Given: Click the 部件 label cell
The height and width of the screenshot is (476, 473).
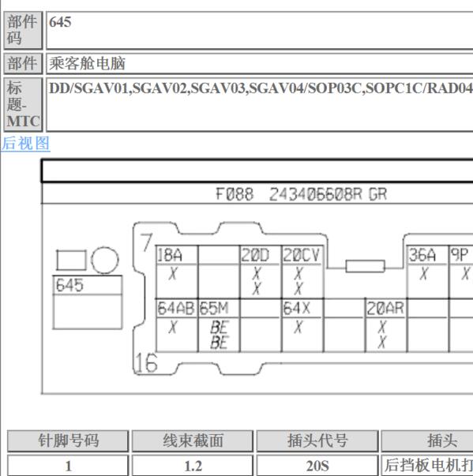Looking at the screenshot, I should pyautogui.click(x=23, y=63).
